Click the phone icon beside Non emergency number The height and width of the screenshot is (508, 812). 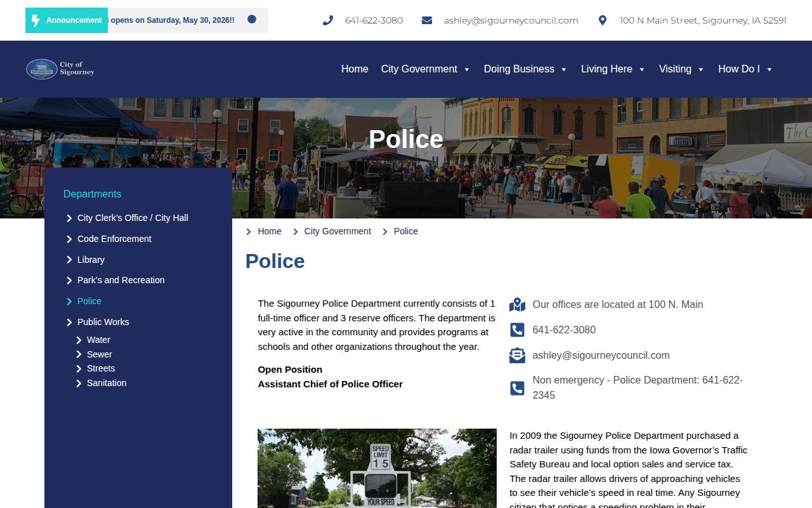pos(518,388)
